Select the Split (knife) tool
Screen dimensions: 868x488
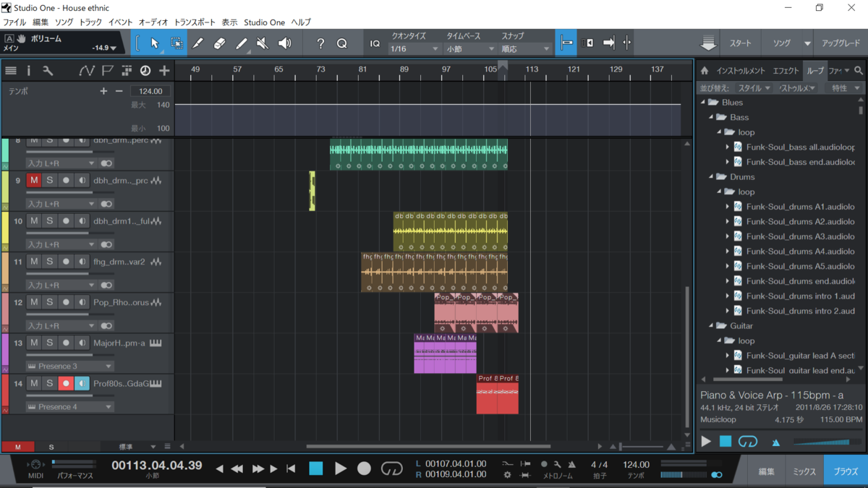(x=197, y=43)
